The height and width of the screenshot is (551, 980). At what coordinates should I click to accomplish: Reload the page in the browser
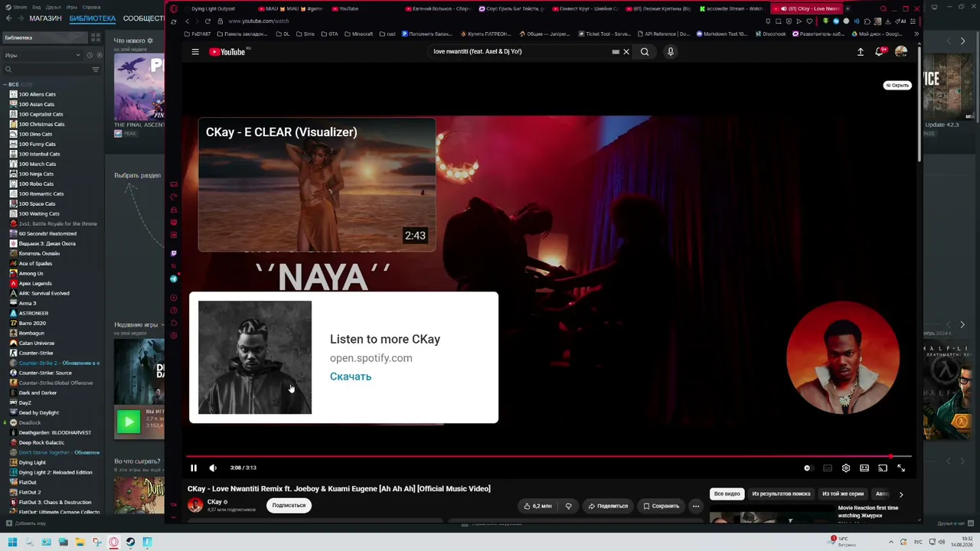pyautogui.click(x=207, y=21)
